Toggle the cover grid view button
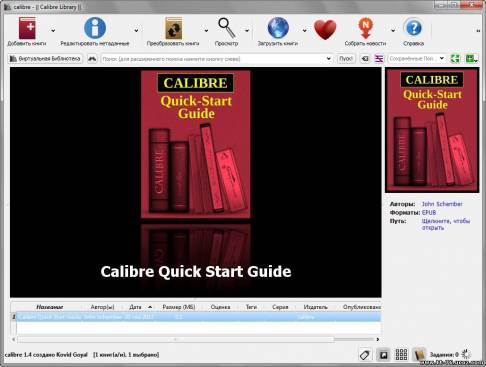Image resolution: width=486 pixels, height=367 pixels. (x=401, y=355)
